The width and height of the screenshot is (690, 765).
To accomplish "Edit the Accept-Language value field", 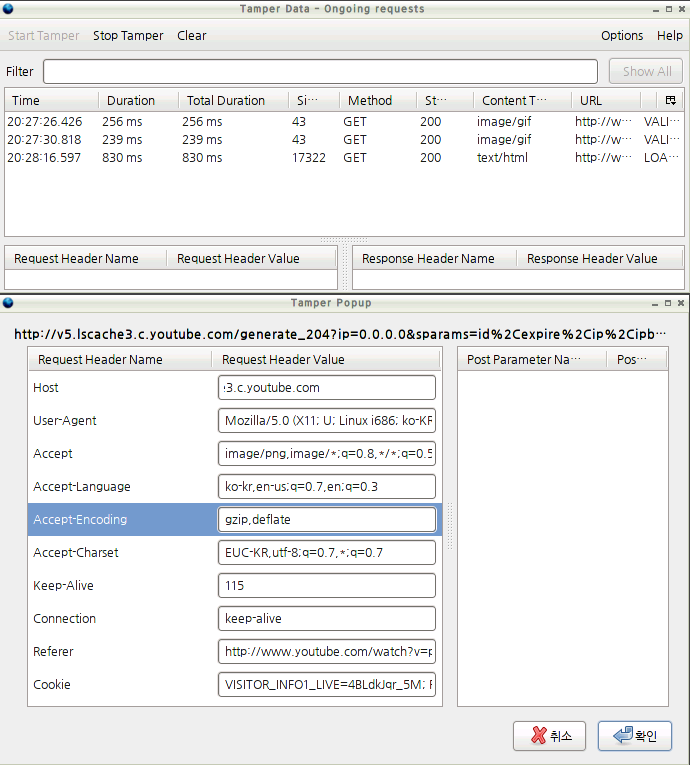I will tap(327, 486).
